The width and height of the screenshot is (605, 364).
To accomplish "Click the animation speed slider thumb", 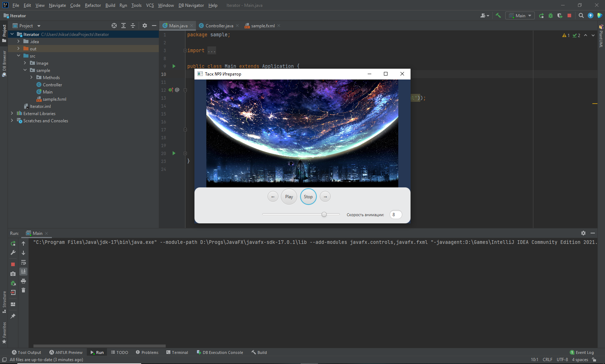I will [x=324, y=214].
